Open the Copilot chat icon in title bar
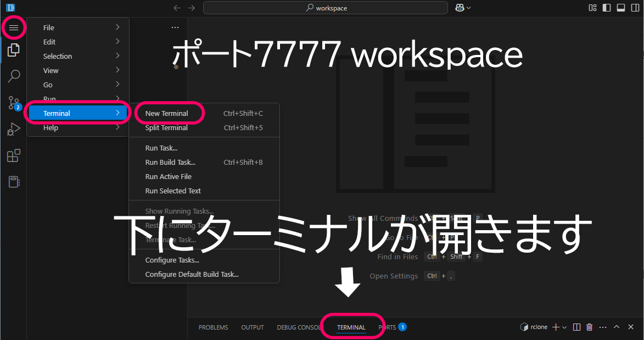This screenshot has height=340, width=644. (460, 8)
